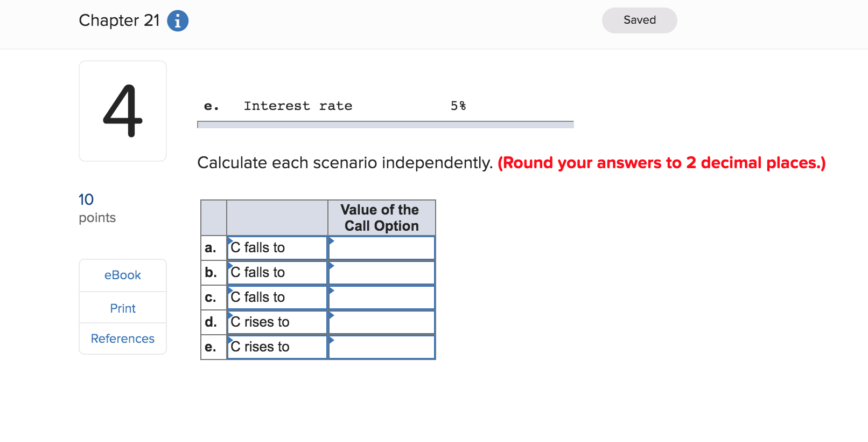Open the Chapter 21 info icon
868x442 pixels.
pyautogui.click(x=177, y=20)
